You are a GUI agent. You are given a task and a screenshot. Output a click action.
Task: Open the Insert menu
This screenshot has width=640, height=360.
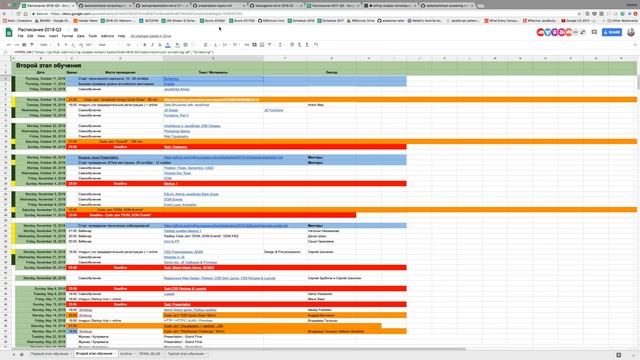tap(53, 36)
